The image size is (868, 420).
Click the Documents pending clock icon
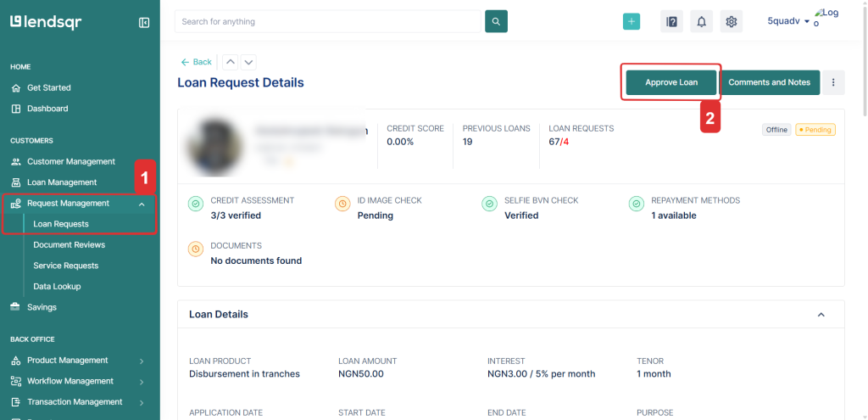pyautogui.click(x=196, y=249)
